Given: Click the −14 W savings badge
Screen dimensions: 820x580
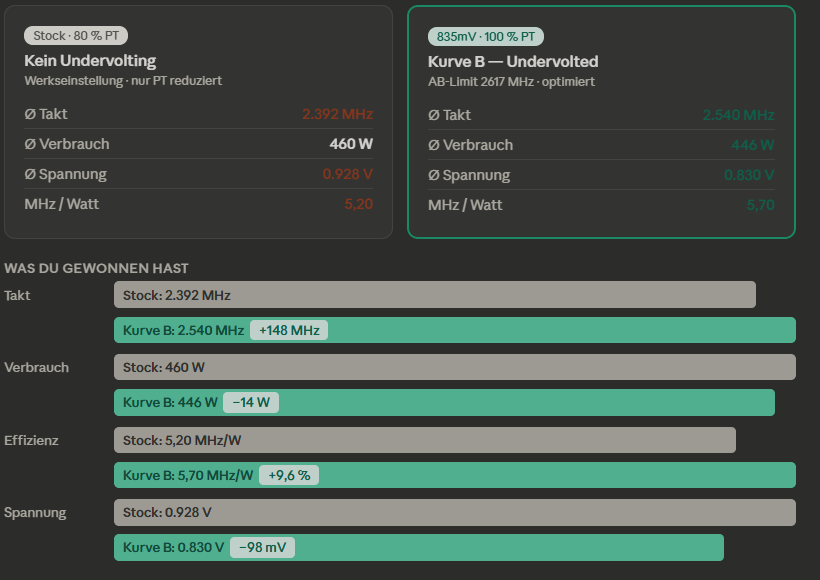Looking at the screenshot, I should point(251,403).
